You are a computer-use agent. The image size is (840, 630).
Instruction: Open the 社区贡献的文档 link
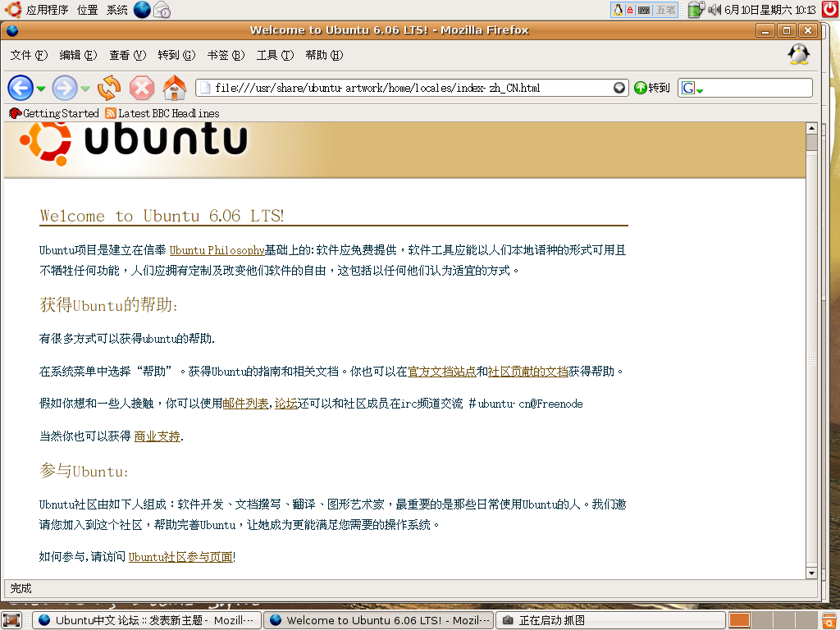tap(527, 372)
